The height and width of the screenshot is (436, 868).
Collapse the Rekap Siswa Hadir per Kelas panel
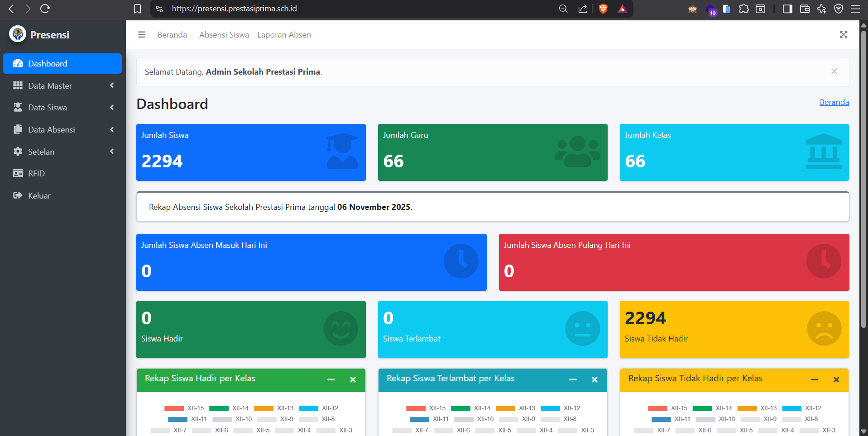click(331, 380)
